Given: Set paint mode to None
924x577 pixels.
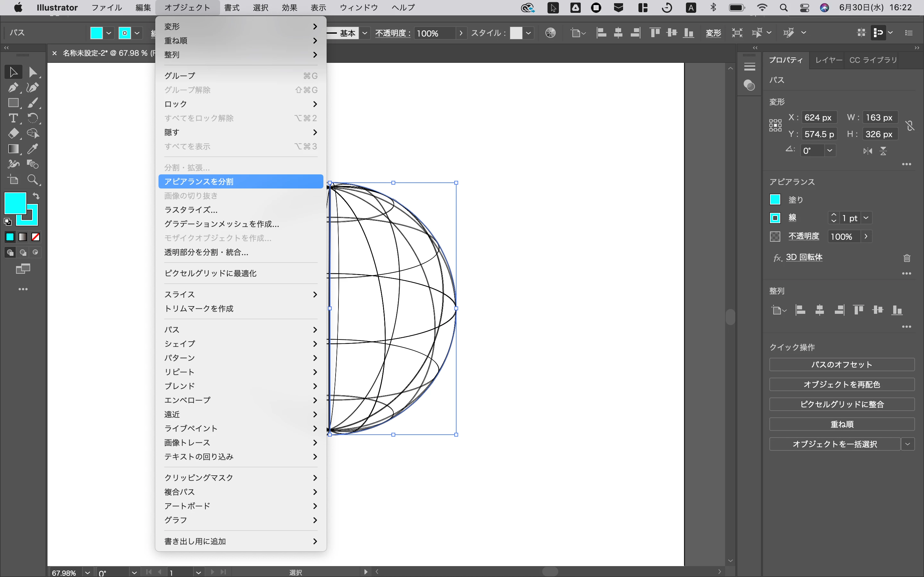Looking at the screenshot, I should pyautogui.click(x=36, y=237).
